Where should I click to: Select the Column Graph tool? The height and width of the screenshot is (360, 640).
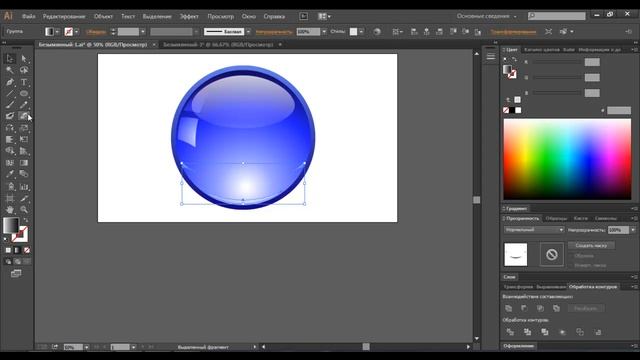(24, 187)
